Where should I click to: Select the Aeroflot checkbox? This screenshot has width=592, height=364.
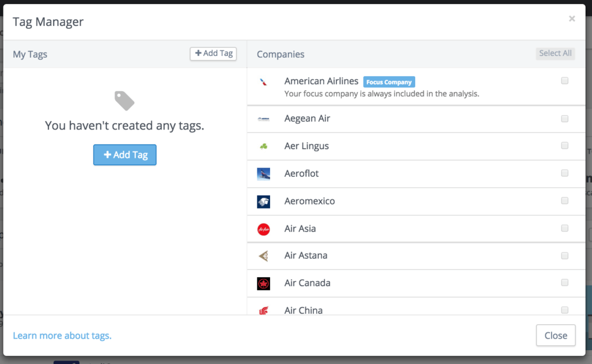point(564,173)
